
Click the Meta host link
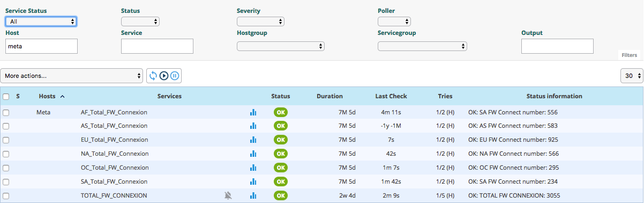[44, 112]
